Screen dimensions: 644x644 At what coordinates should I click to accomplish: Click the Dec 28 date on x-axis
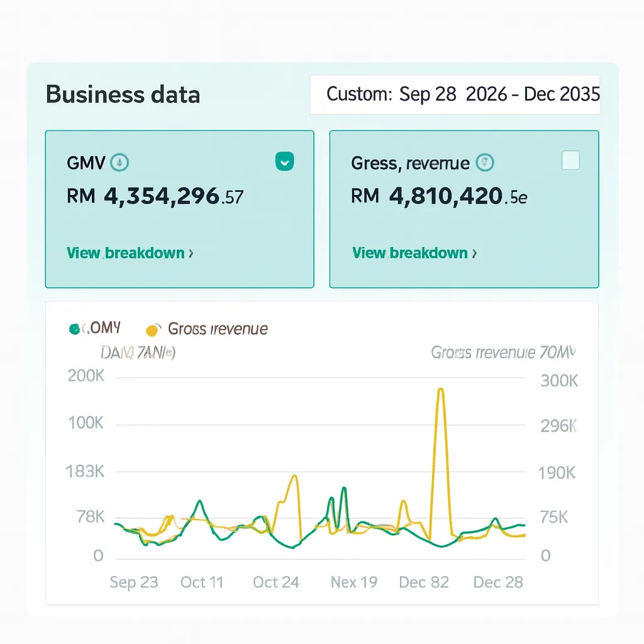tap(497, 582)
